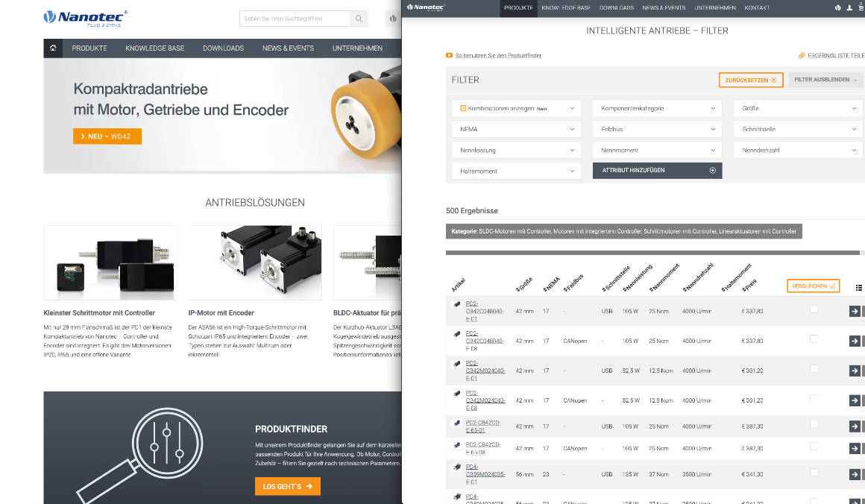Click the paperclip icon next to ERGEBNISLISTE TEILEN
865x504 pixels.
coord(802,55)
